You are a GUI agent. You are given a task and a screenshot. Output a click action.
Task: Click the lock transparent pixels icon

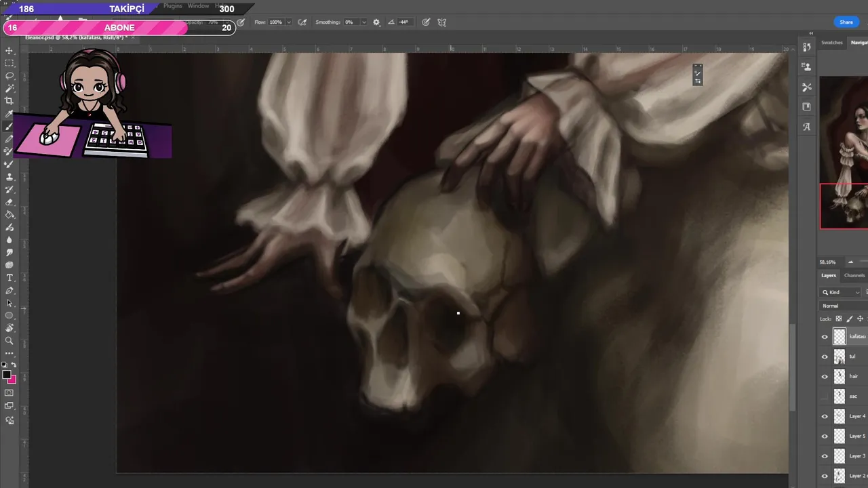click(839, 319)
